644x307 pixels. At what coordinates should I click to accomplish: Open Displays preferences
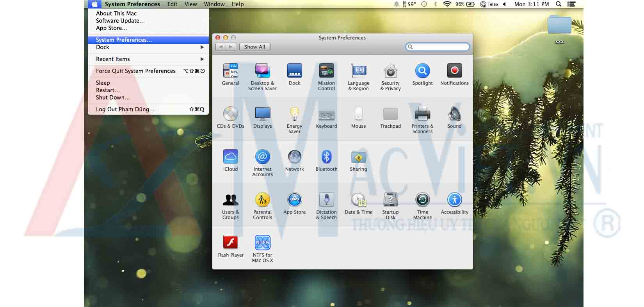[x=262, y=118]
